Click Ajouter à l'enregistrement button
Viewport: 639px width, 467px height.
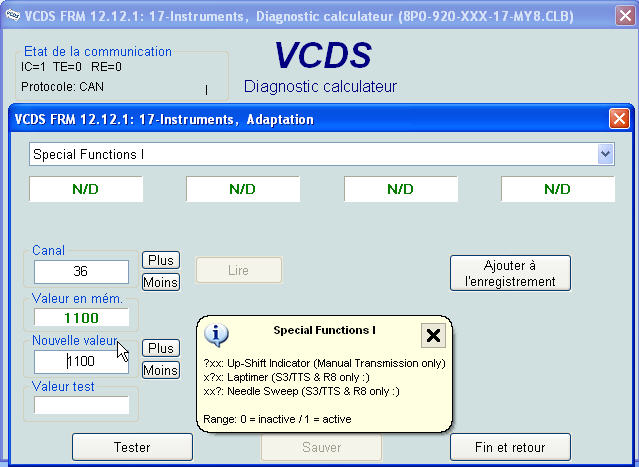(510, 273)
